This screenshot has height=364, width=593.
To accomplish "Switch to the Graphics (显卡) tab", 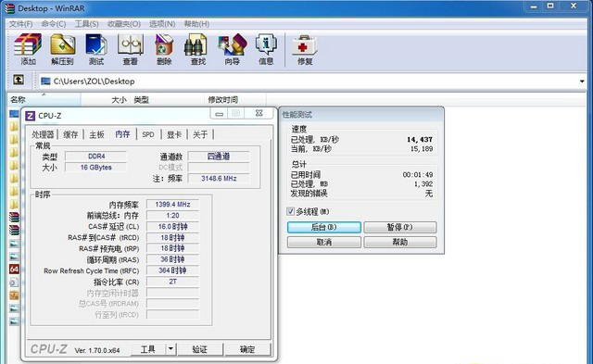I will 174,134.
